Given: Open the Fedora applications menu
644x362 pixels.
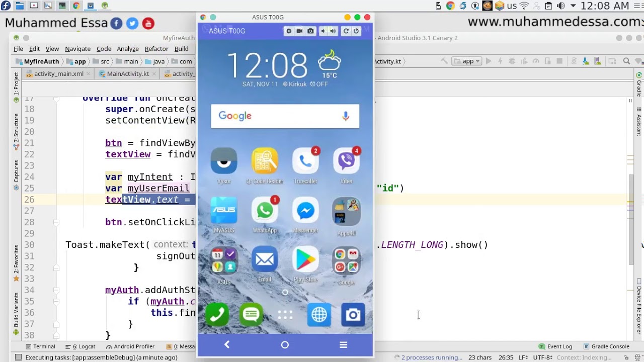Looking at the screenshot, I should click(x=6, y=6).
